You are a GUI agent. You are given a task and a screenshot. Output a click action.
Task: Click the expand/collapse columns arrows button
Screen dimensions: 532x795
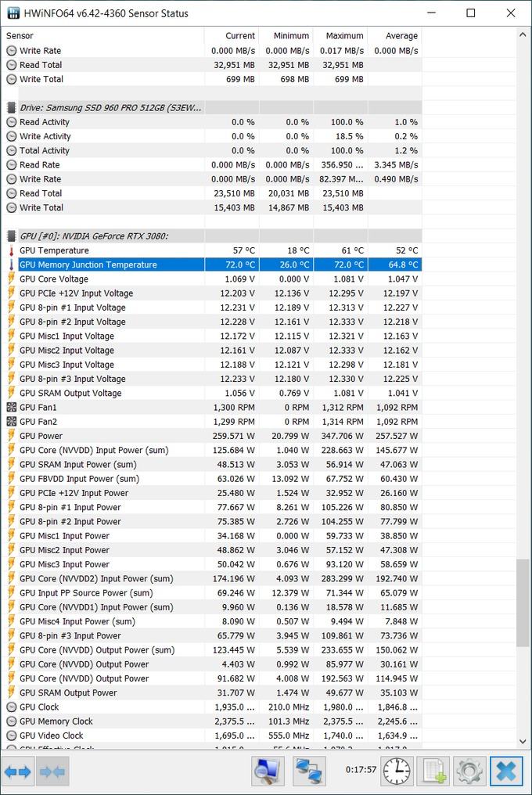click(x=18, y=772)
